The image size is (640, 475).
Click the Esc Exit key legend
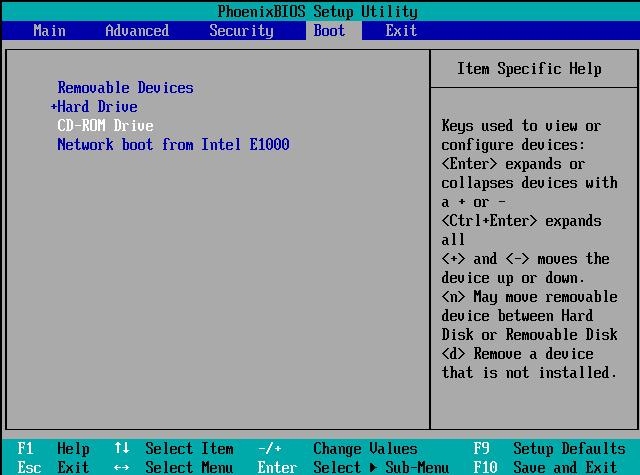(53, 467)
